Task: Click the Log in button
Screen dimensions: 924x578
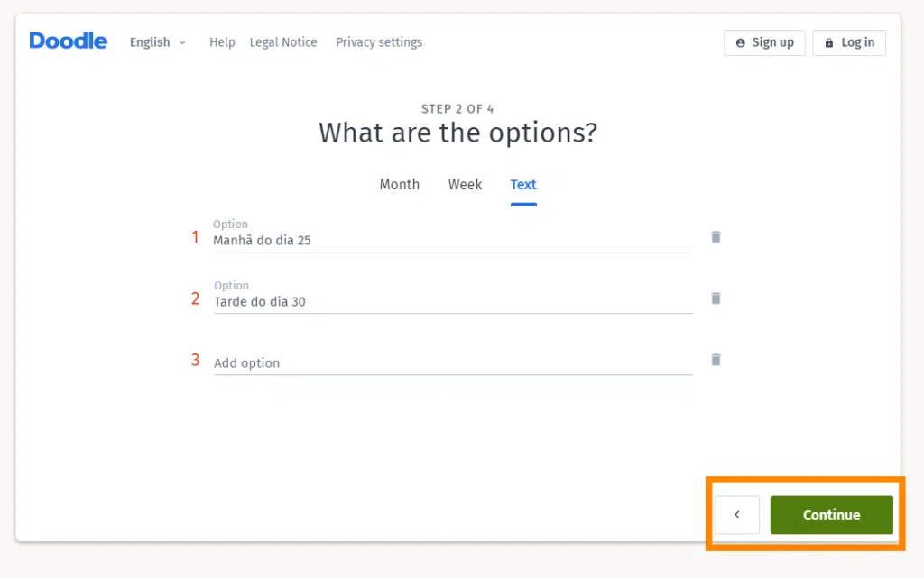Action: (x=849, y=42)
